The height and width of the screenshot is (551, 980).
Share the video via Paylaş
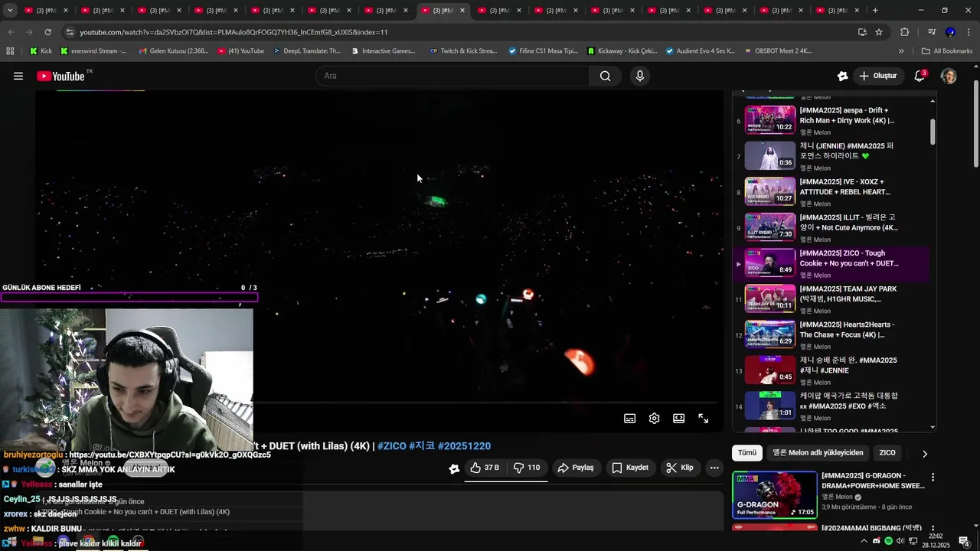click(x=576, y=468)
